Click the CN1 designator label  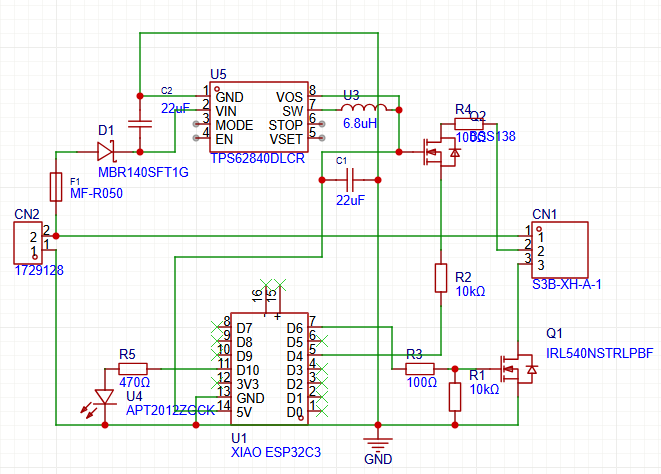pos(545,214)
